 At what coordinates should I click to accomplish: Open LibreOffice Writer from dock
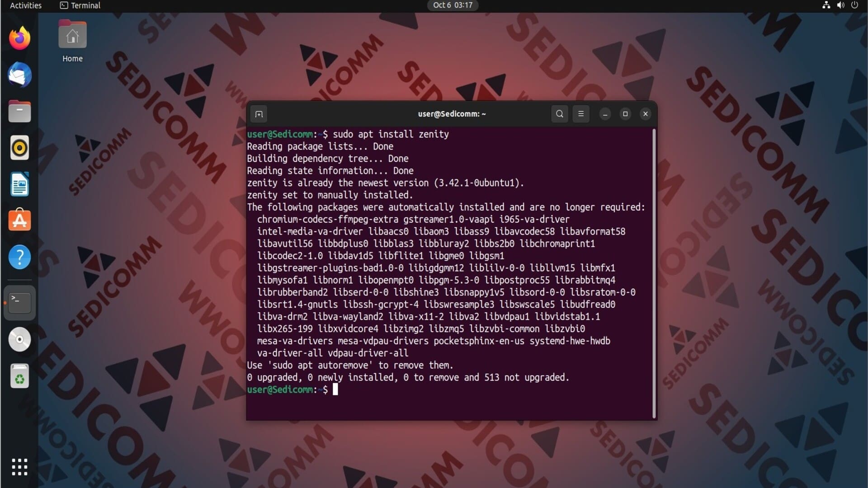(19, 184)
